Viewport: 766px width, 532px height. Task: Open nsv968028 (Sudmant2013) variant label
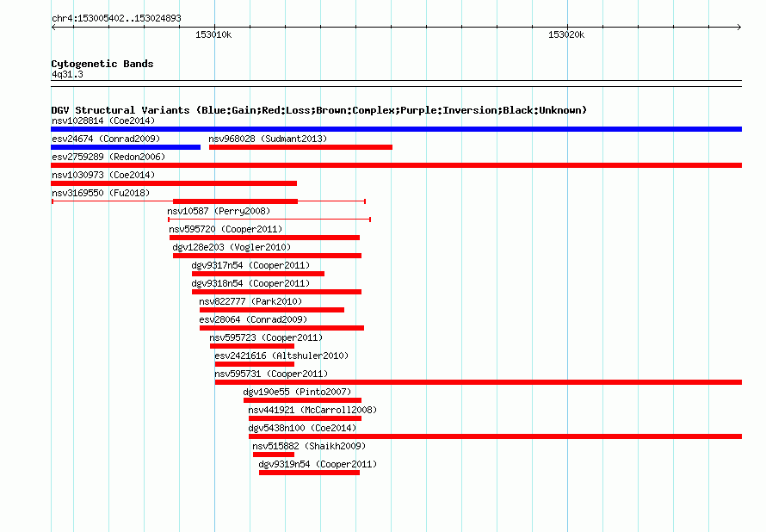268,139
